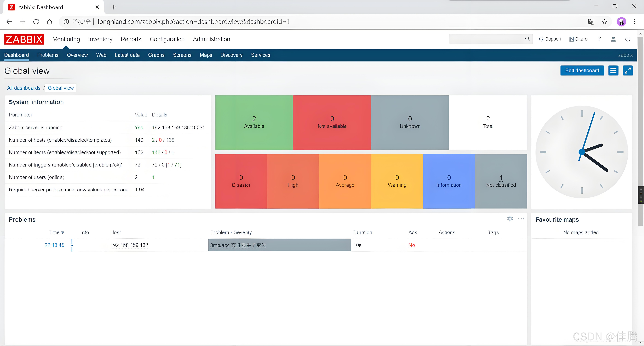Image resolution: width=644 pixels, height=346 pixels.
Task: Click the search magnifier icon
Action: 527,39
